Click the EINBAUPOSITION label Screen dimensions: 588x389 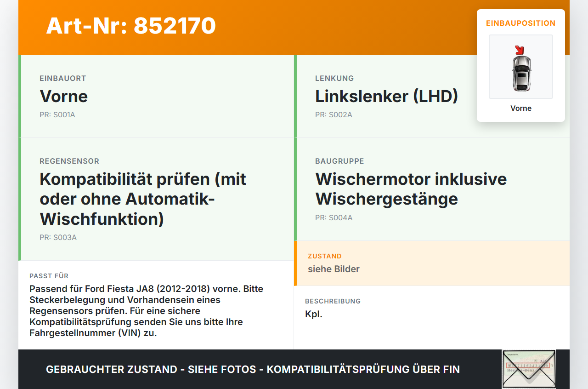point(521,23)
